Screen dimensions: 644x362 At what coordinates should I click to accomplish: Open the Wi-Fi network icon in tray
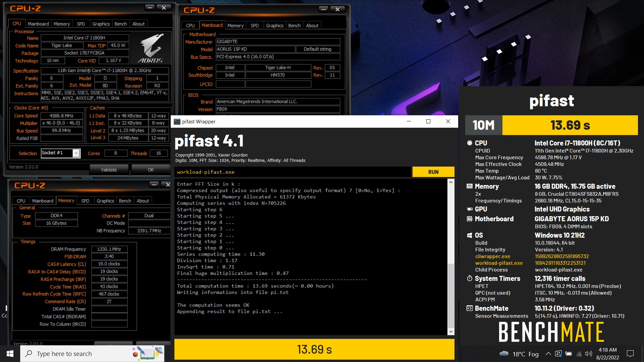(x=579, y=354)
